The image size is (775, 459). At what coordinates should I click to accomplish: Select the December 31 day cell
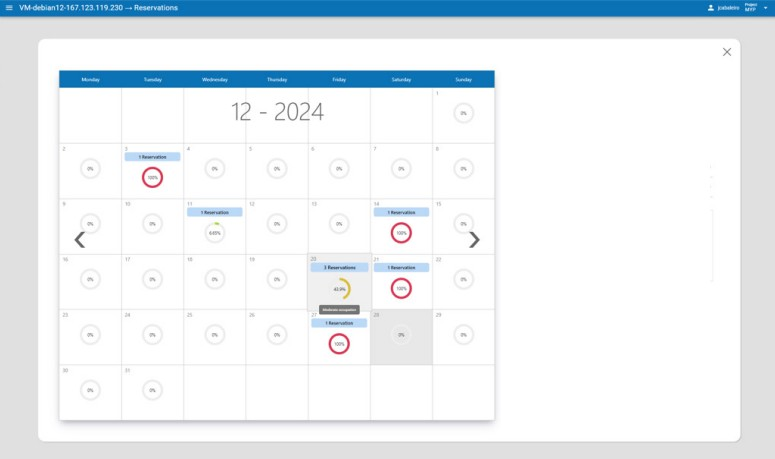click(152, 392)
